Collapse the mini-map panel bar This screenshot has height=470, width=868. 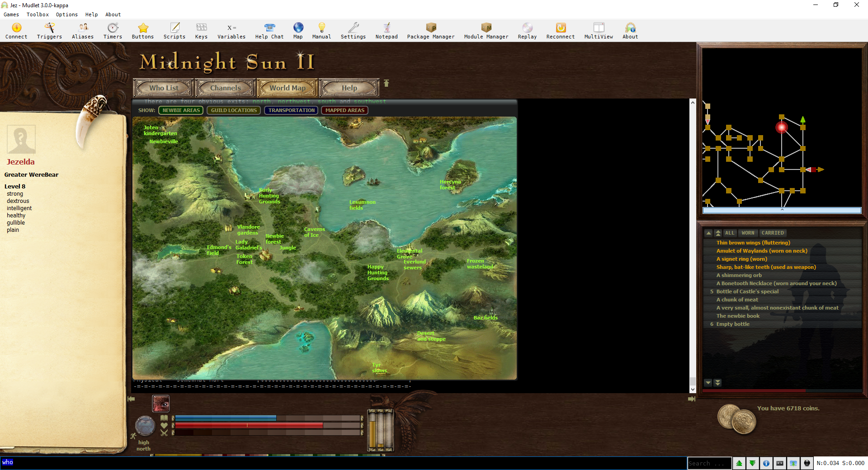coord(782,210)
